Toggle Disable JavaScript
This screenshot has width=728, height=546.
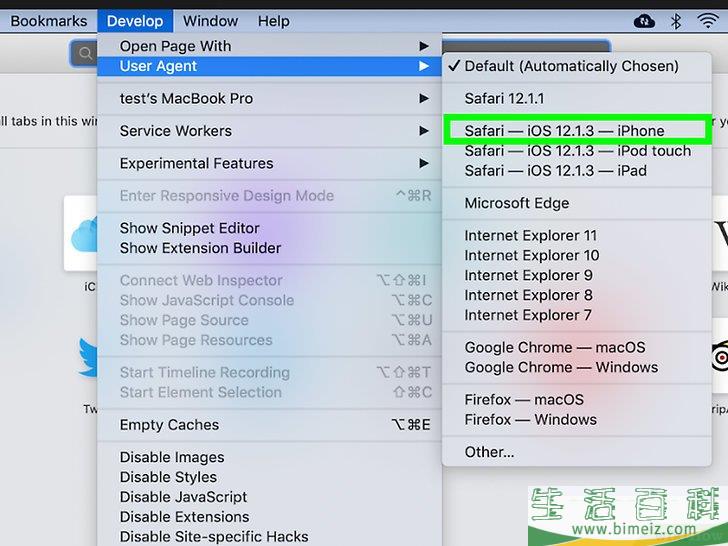tap(269, 497)
